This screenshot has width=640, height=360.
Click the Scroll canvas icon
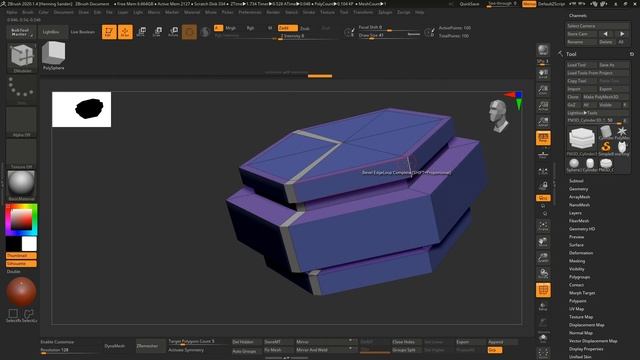[543, 74]
